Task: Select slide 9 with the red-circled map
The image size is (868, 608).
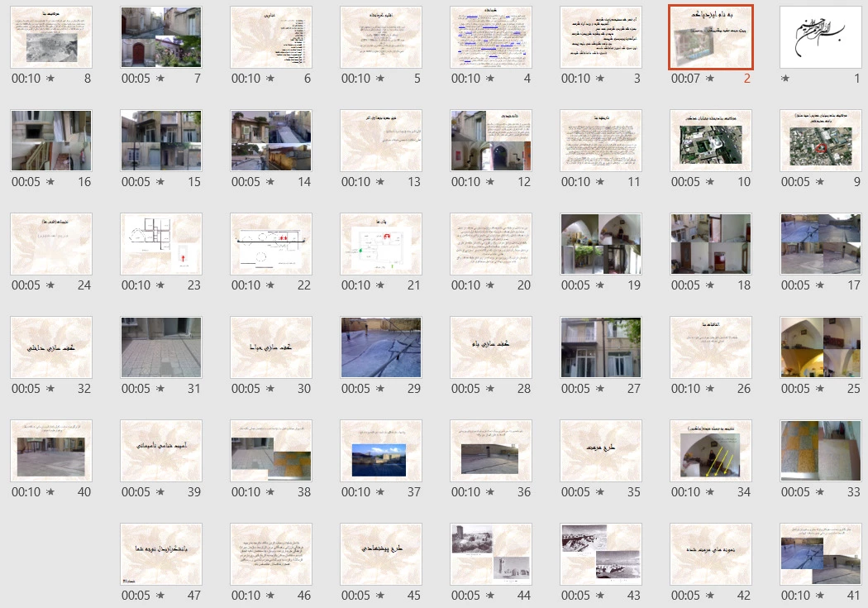Action: [821, 141]
